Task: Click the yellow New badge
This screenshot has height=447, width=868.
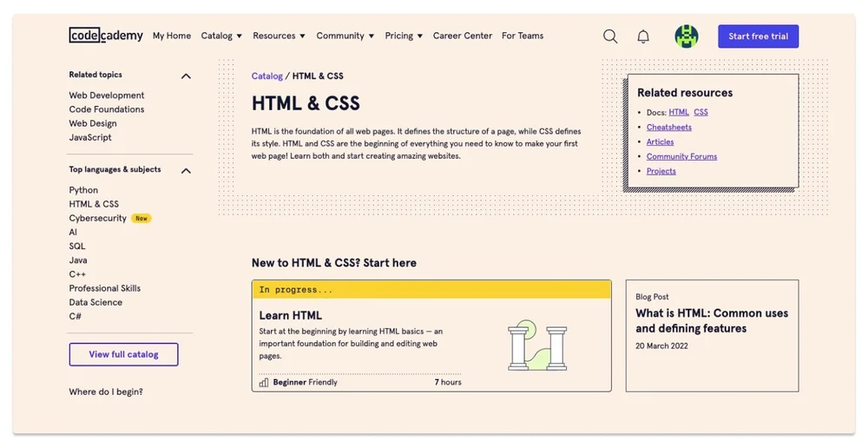Action: pos(141,218)
